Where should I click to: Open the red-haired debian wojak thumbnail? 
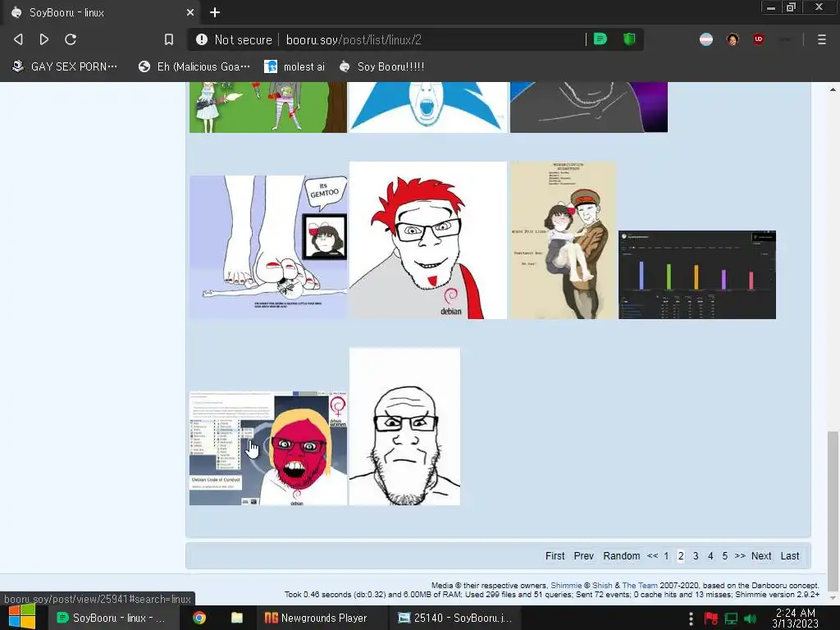coord(428,240)
